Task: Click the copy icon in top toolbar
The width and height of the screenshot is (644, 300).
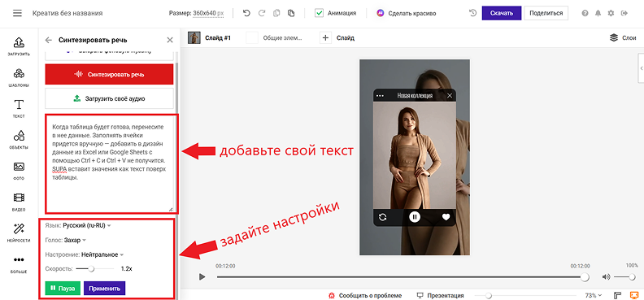Action: [276, 13]
